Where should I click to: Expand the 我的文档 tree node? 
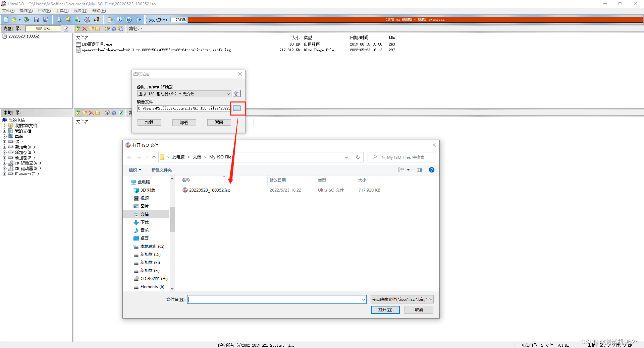[x=4, y=131]
